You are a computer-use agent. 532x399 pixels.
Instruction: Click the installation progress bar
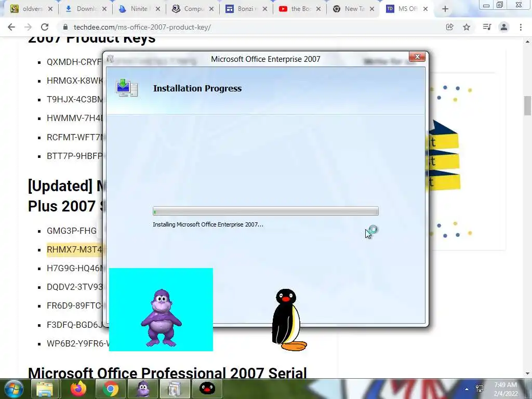click(x=265, y=211)
